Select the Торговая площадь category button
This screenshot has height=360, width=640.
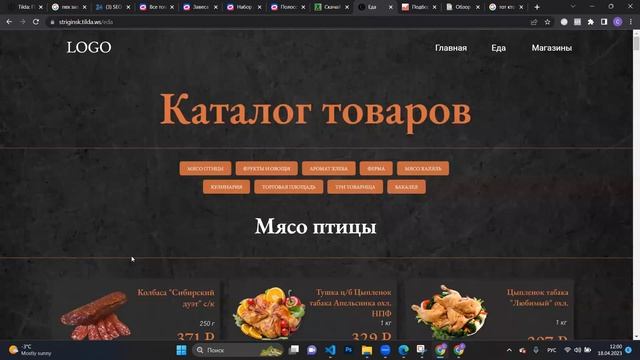pyautogui.click(x=289, y=187)
